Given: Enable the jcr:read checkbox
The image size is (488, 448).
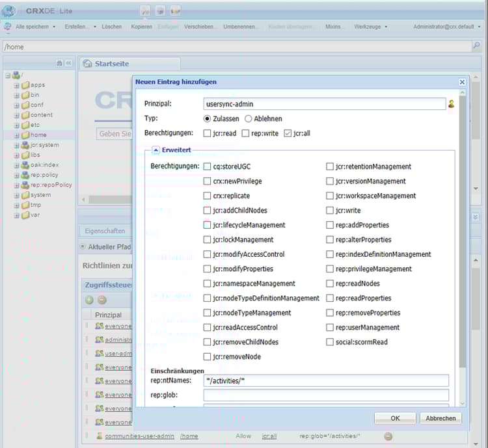Looking at the screenshot, I should tap(207, 133).
